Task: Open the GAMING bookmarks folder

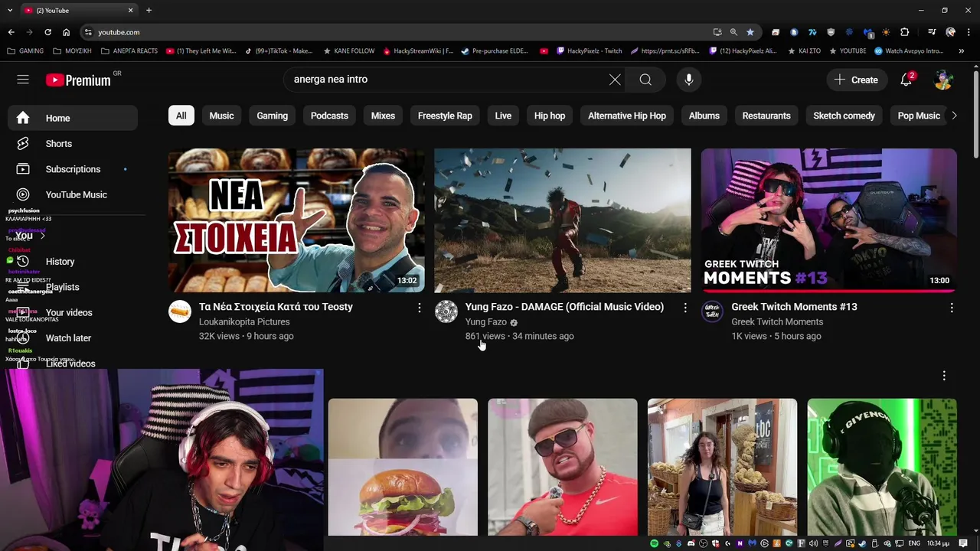Action: click(x=25, y=51)
